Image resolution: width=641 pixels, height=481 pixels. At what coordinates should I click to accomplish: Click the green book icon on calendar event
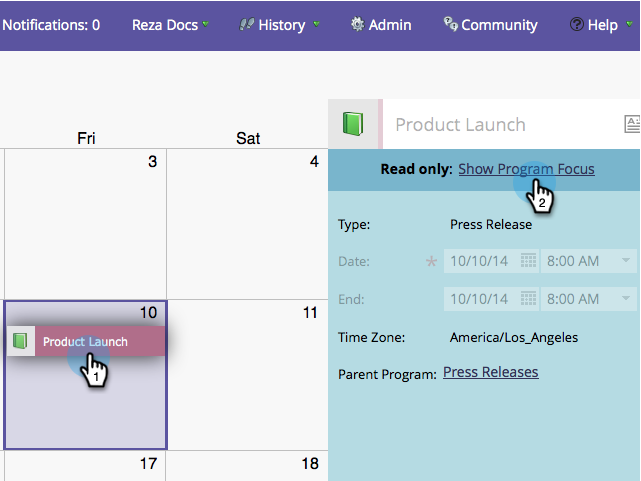coord(20,341)
